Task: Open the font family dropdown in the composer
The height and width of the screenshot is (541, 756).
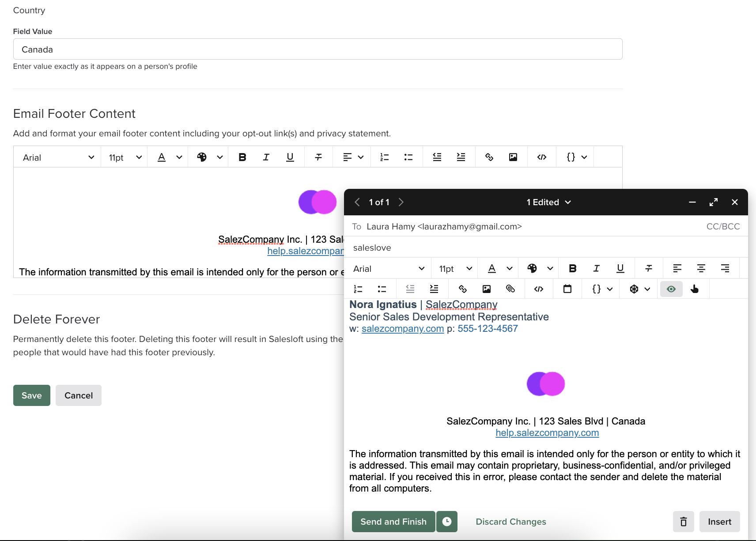Action: click(x=389, y=268)
